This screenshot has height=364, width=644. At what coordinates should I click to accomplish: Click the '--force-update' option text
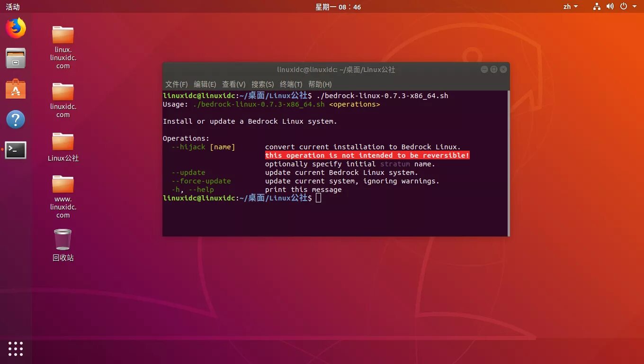pyautogui.click(x=201, y=181)
